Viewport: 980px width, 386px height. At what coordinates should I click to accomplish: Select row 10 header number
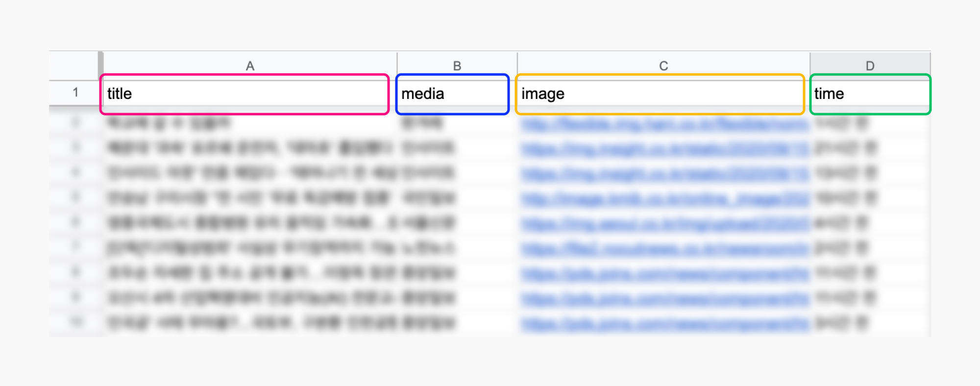pos(75,322)
